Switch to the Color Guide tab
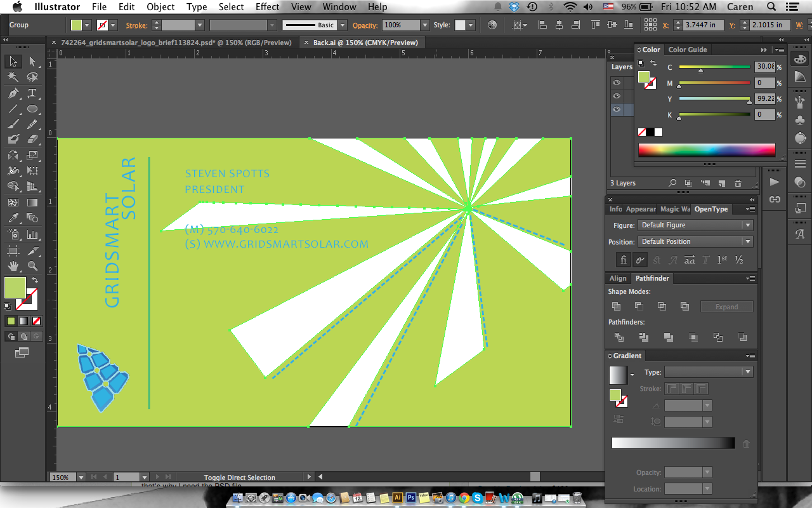Screen dimensions: 812x508 pyautogui.click(x=687, y=50)
